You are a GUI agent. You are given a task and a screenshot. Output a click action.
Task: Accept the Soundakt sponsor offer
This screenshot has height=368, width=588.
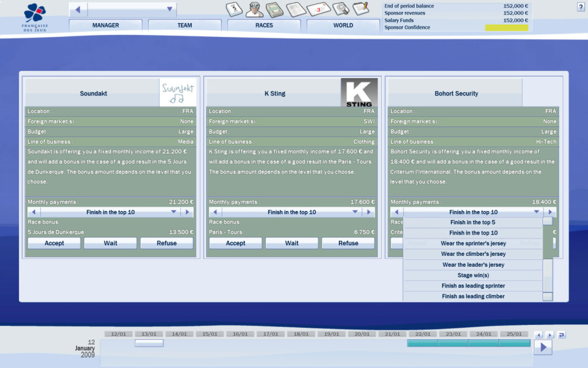54,243
